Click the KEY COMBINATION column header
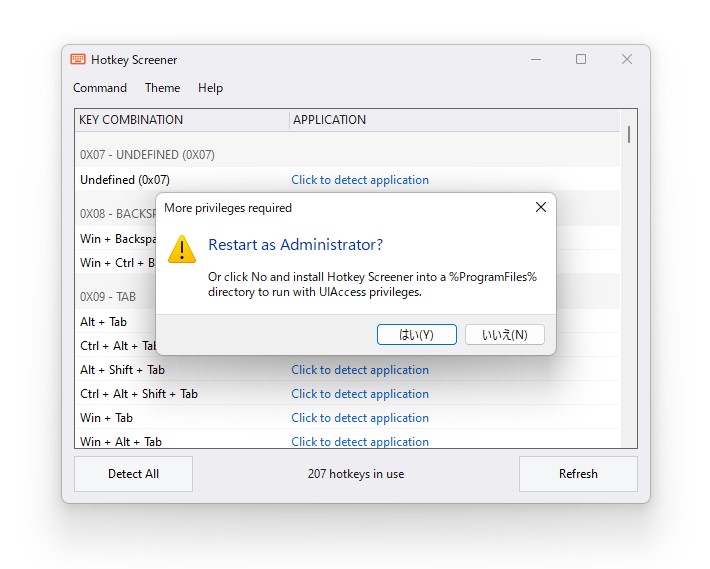The image size is (710, 569). [x=131, y=120]
